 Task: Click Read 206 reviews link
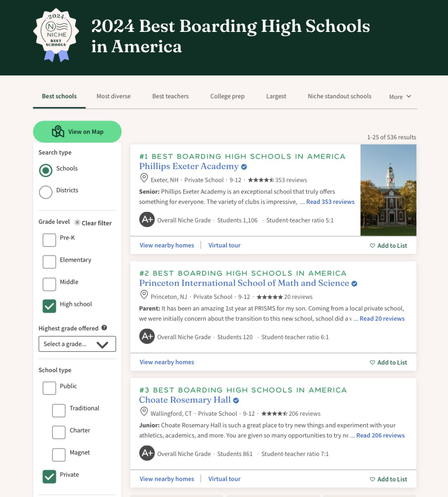pos(380,435)
